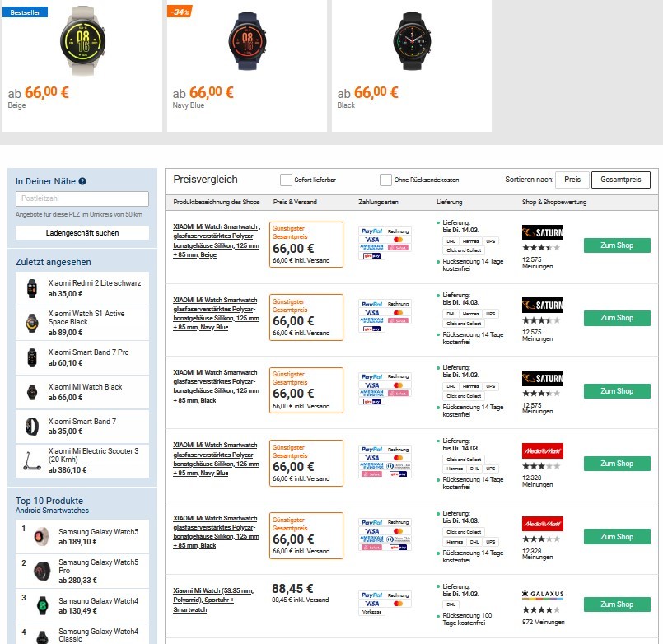Click the 972 Meinungen review count
Screen dimensions: 663x644
543,622
